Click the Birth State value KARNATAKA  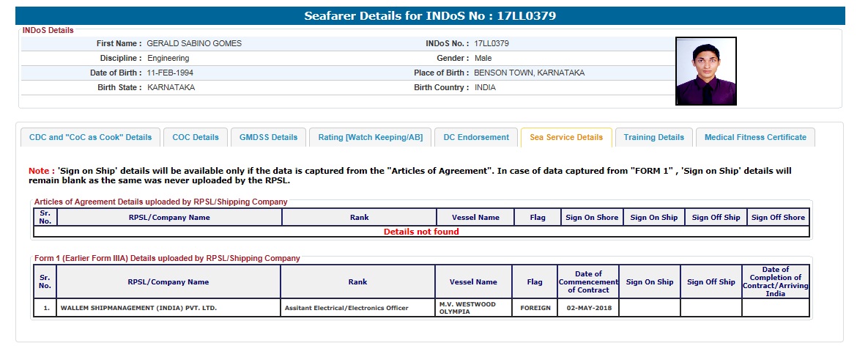click(171, 87)
